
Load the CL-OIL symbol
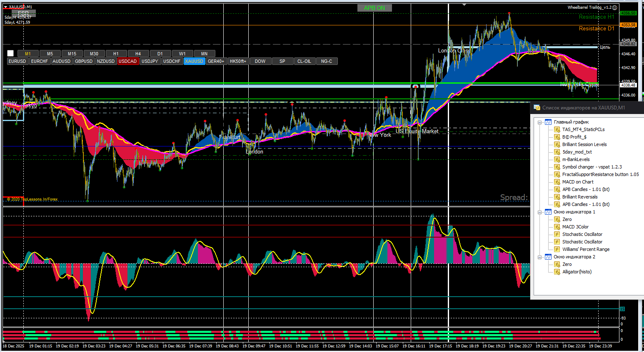point(305,61)
